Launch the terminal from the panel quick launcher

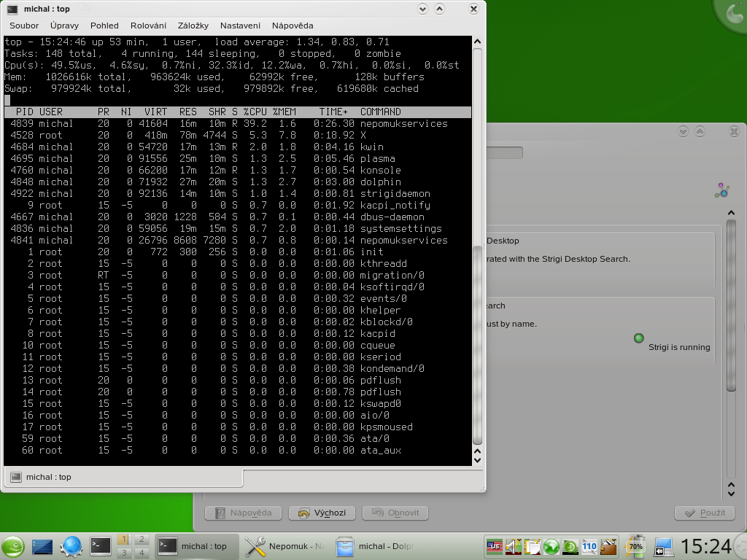[101, 546]
